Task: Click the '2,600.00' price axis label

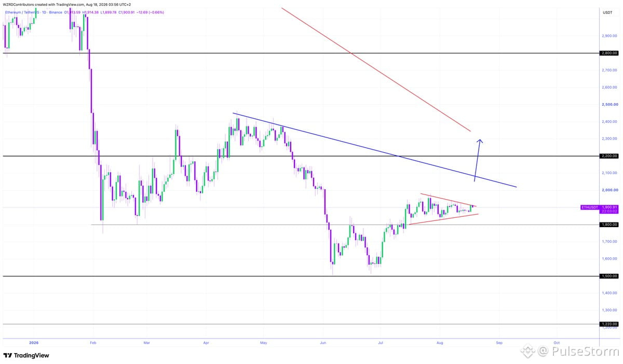Action: tap(609, 87)
